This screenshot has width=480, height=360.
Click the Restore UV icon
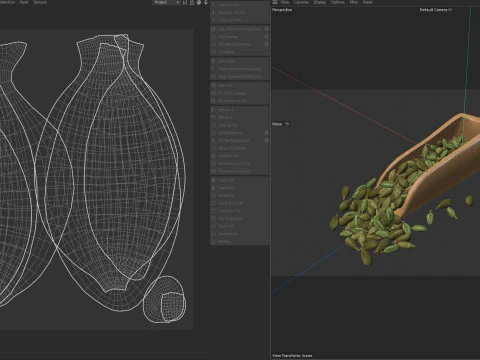coord(214,234)
